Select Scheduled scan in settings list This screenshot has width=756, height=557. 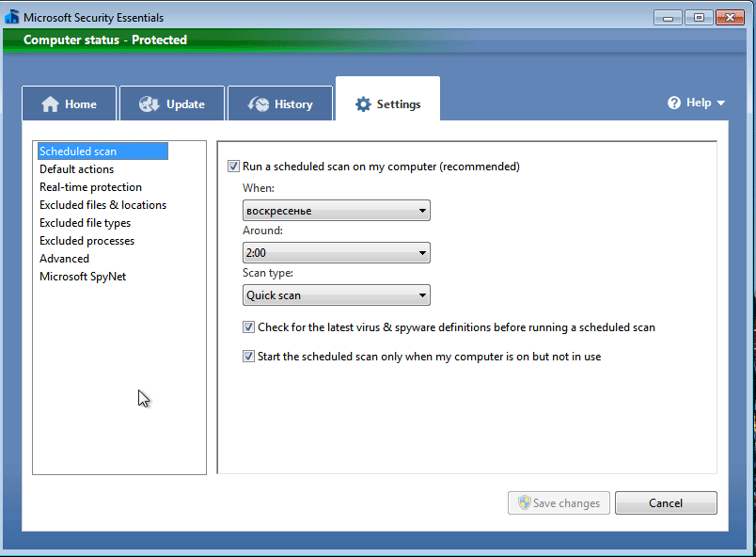[x=102, y=151]
